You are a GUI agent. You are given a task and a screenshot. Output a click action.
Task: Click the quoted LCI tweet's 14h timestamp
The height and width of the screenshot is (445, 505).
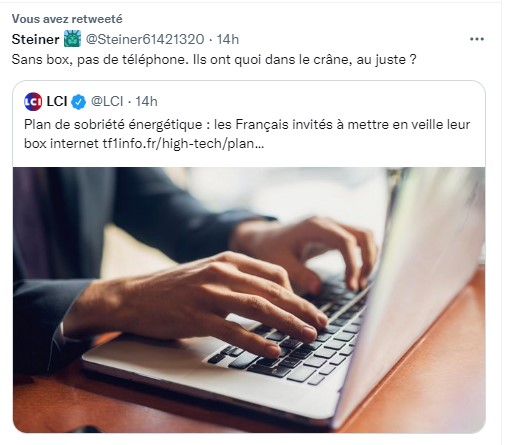(x=146, y=101)
